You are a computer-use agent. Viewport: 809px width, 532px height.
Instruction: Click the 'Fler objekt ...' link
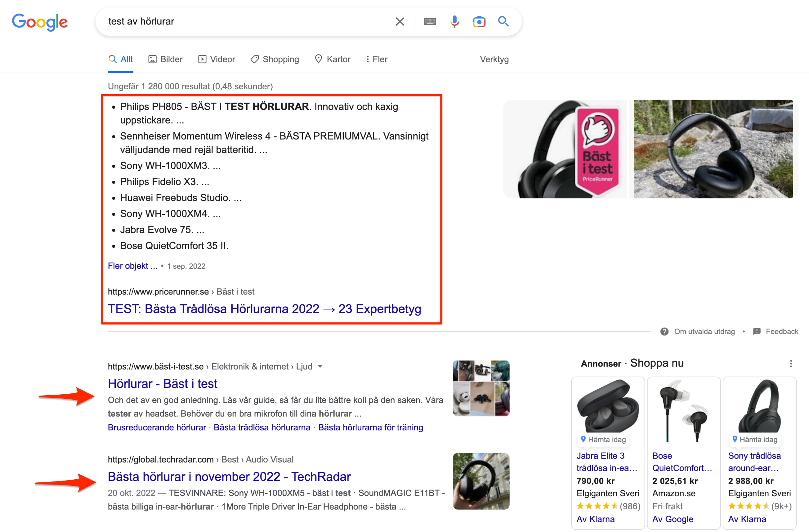tap(132, 266)
